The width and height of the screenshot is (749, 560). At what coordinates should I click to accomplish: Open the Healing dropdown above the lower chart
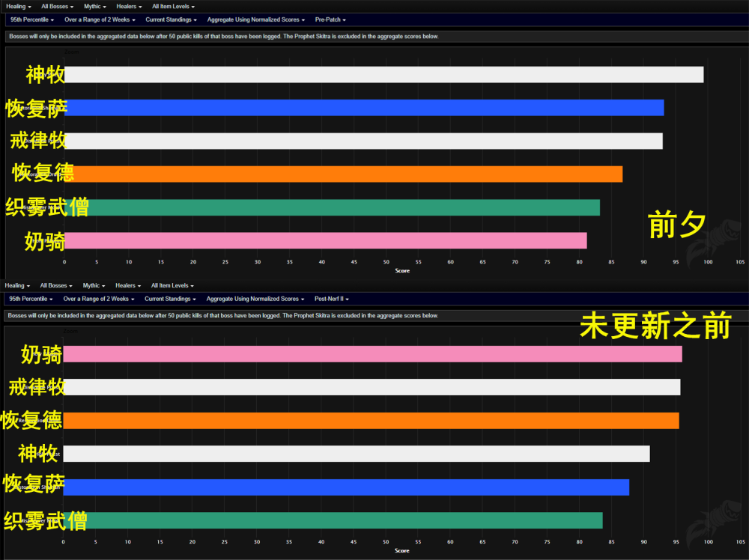click(x=16, y=285)
